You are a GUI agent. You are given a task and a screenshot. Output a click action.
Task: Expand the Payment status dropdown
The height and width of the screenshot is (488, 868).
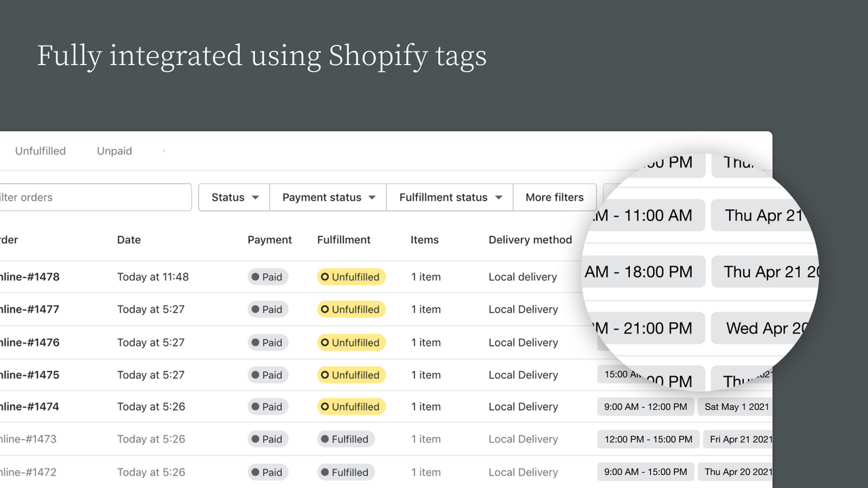(328, 197)
